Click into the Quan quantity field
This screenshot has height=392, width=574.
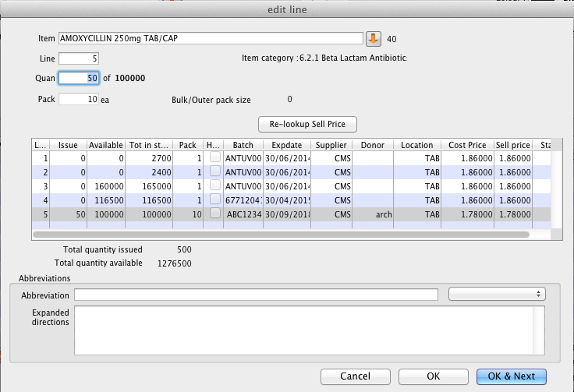(x=78, y=78)
